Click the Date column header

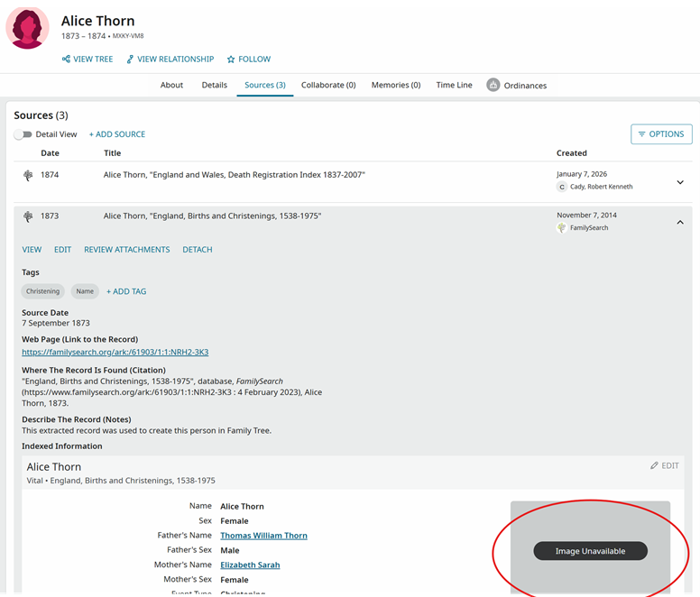50,153
